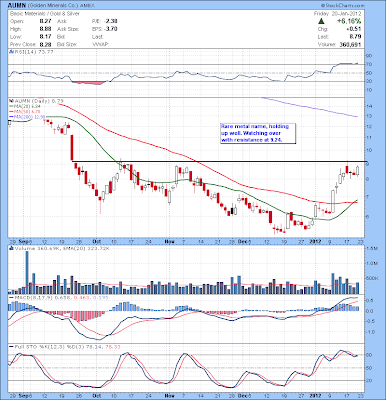Click the AUMN ticker symbol title
The width and height of the screenshot is (386, 400).
[x=16, y=6]
